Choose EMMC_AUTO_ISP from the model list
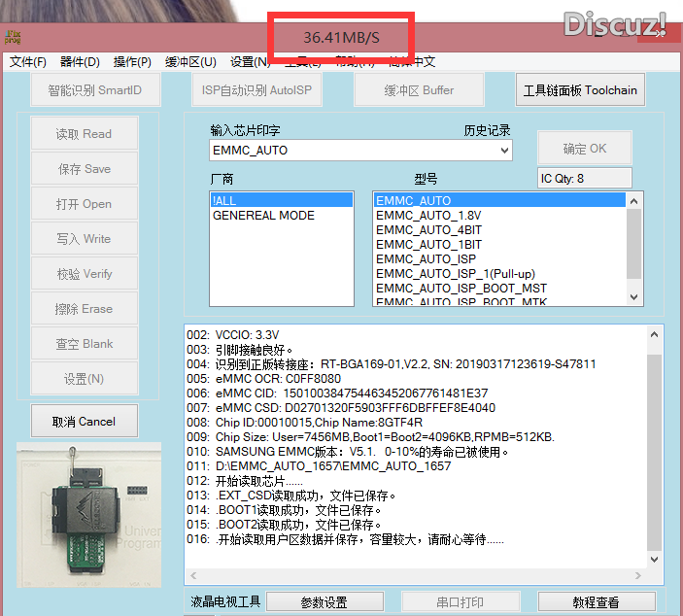The height and width of the screenshot is (616, 683). [x=426, y=259]
